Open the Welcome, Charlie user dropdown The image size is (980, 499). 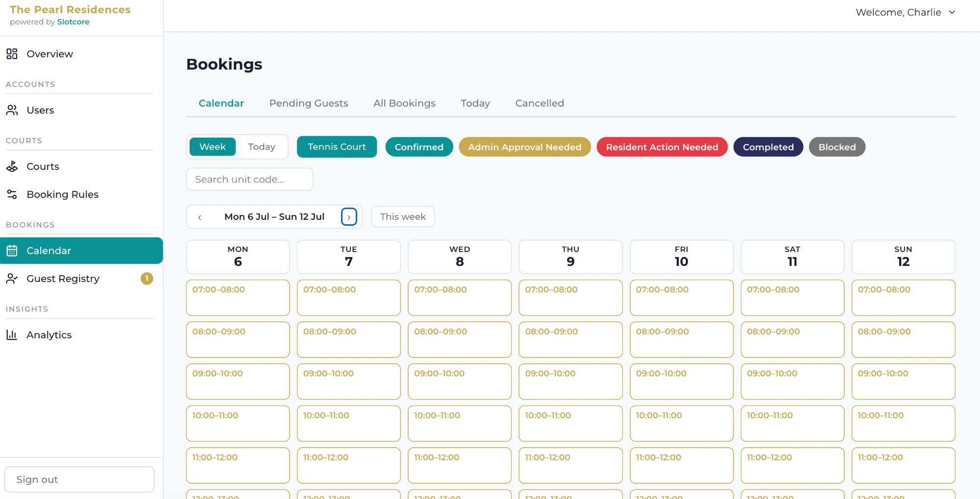pyautogui.click(x=906, y=12)
